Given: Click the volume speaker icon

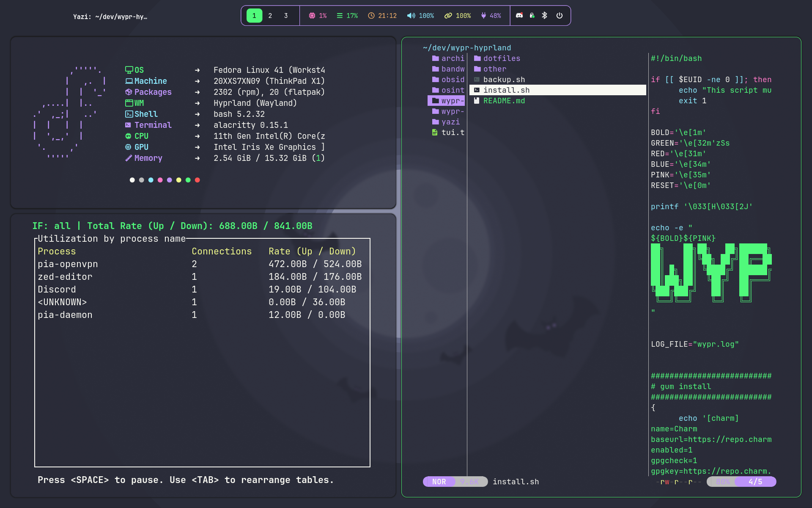Looking at the screenshot, I should pos(411,16).
